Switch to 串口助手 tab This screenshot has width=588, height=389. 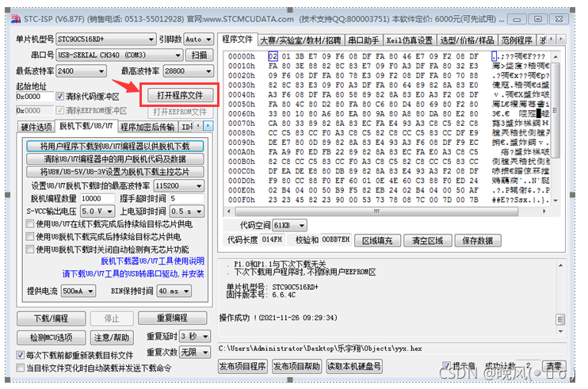click(364, 40)
